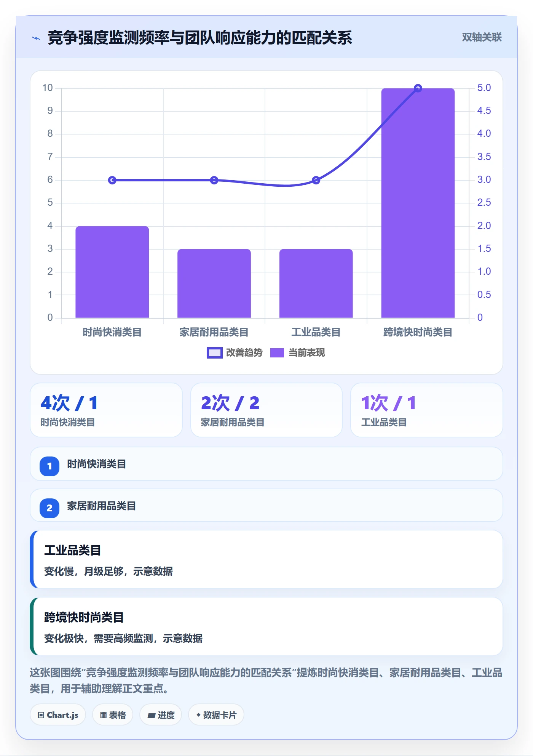533x756 pixels.
Task: Click the right axis tick value 3.0
Action: coord(484,180)
